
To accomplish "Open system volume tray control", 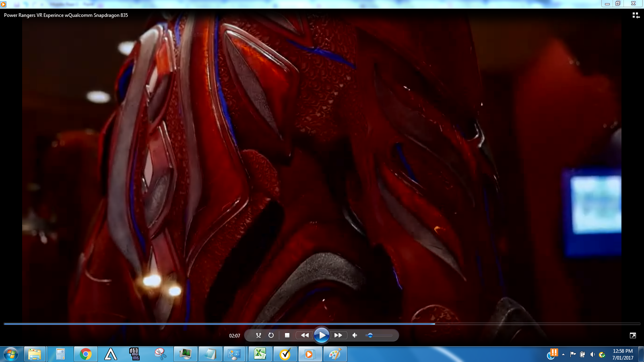I will pyautogui.click(x=592, y=354).
